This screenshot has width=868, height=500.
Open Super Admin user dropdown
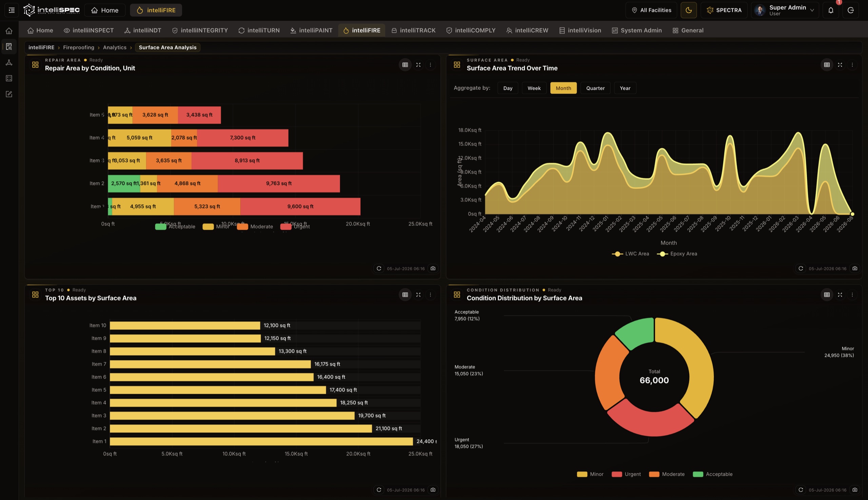pyautogui.click(x=785, y=10)
